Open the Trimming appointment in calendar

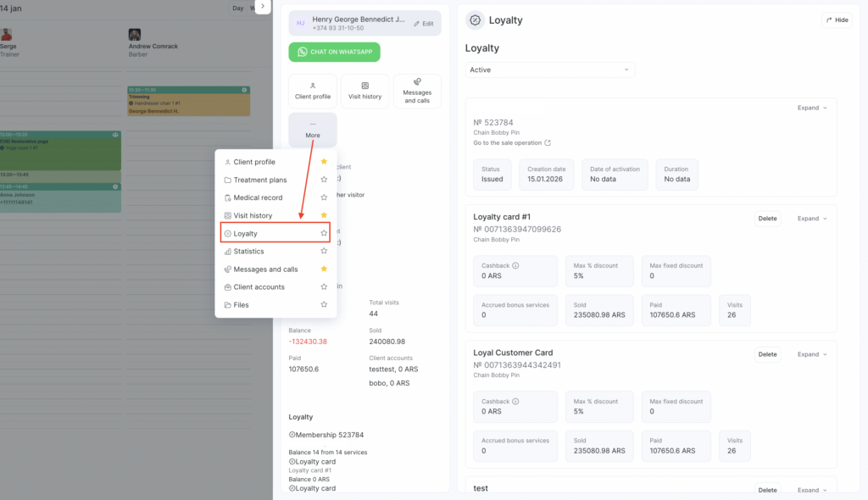[188, 101]
